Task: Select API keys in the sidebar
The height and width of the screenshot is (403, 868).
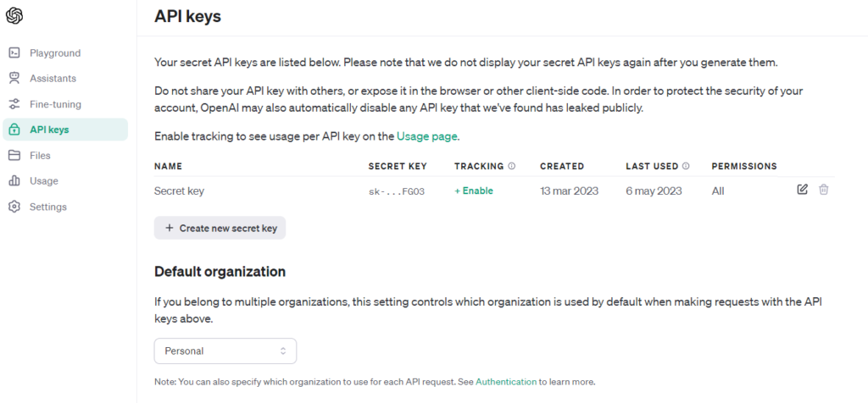Action: pyautogui.click(x=49, y=130)
